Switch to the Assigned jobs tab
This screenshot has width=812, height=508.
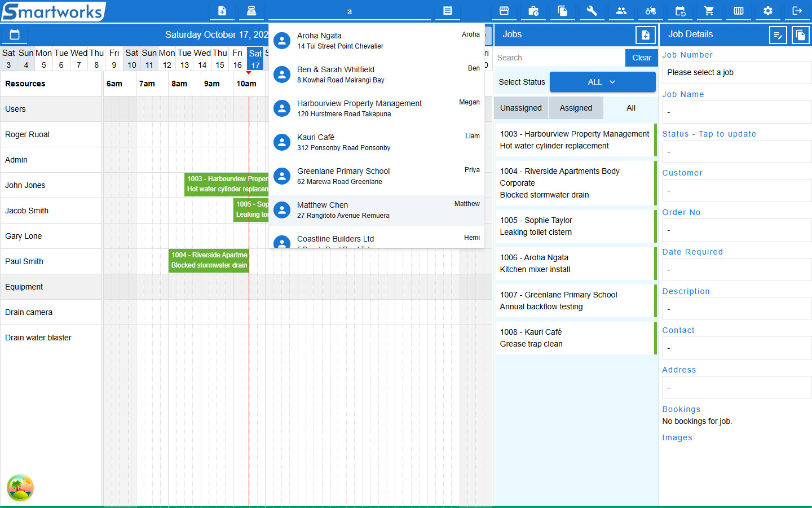click(x=576, y=108)
